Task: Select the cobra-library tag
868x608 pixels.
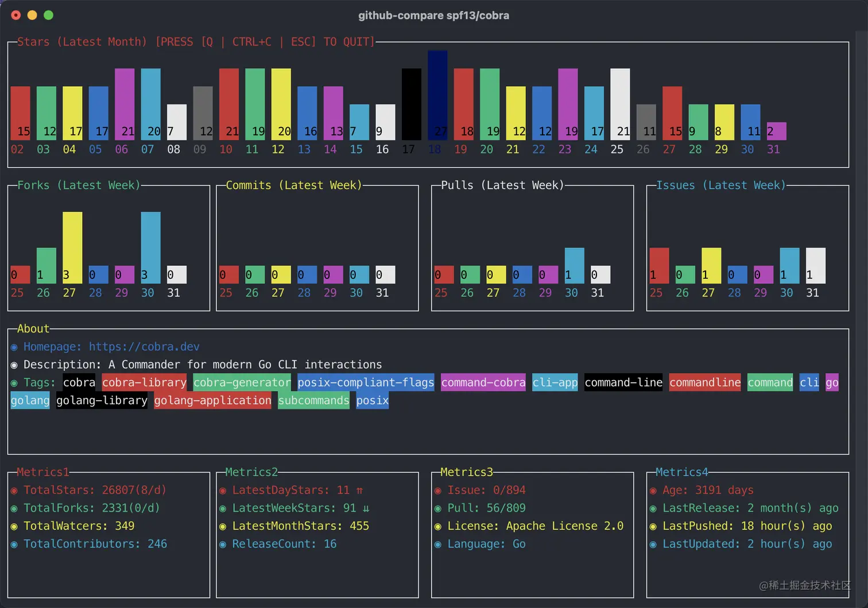Action: click(144, 382)
